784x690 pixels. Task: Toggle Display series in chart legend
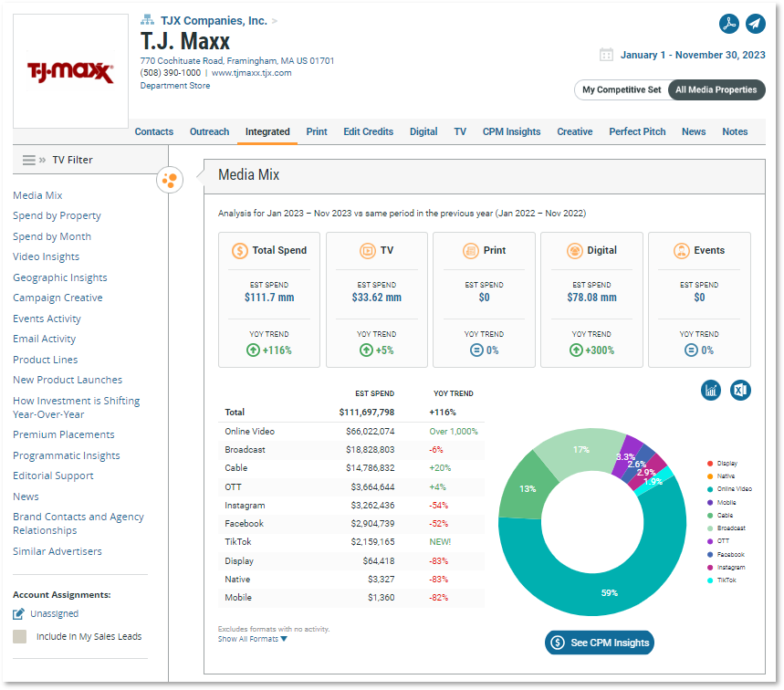723,464
